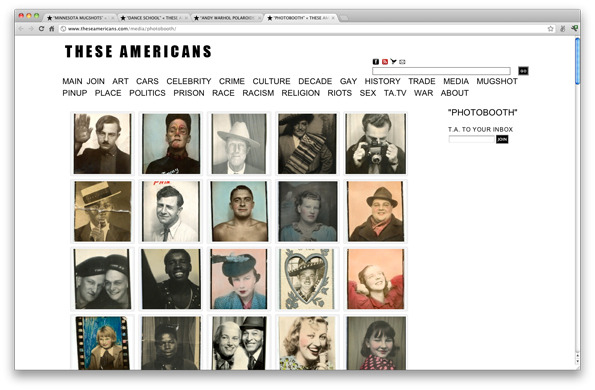Screen dimensions: 595x390
Task: Visit the PINUP section
Action: pos(75,93)
